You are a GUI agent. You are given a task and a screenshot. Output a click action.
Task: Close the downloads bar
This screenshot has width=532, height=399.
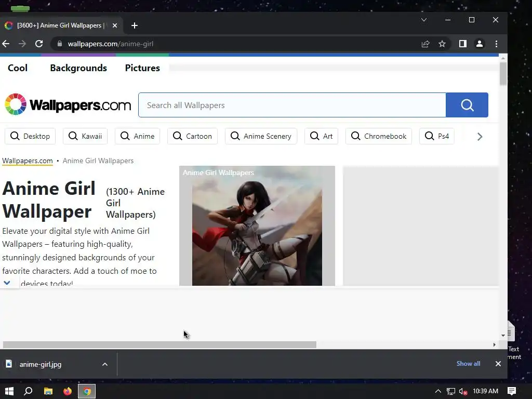pyautogui.click(x=498, y=364)
